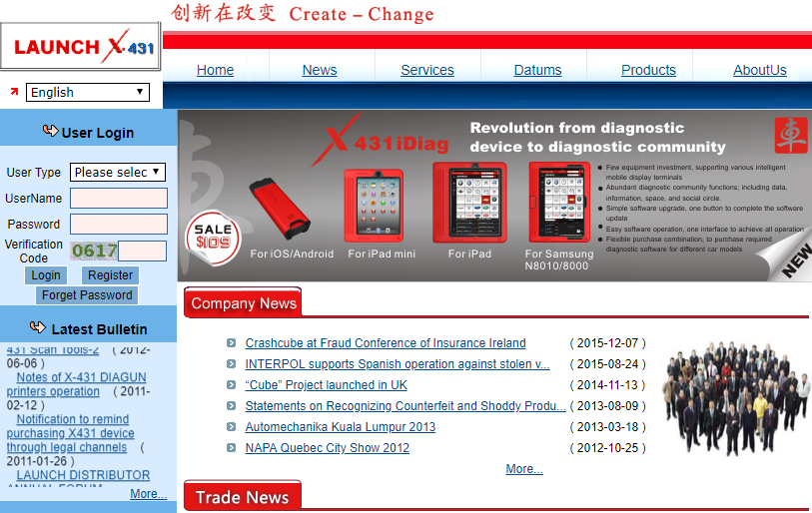Image resolution: width=812 pixels, height=513 pixels.
Task: Click the For iPad device image
Action: (x=469, y=203)
